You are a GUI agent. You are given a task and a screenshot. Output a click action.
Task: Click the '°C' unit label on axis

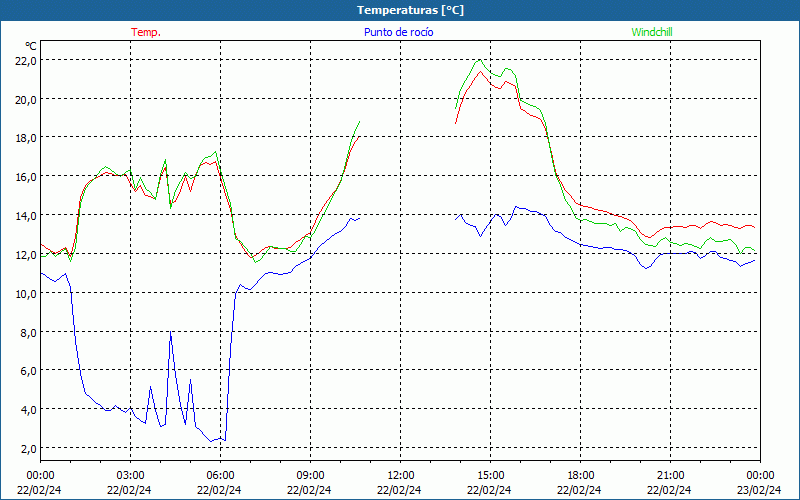tap(31, 46)
